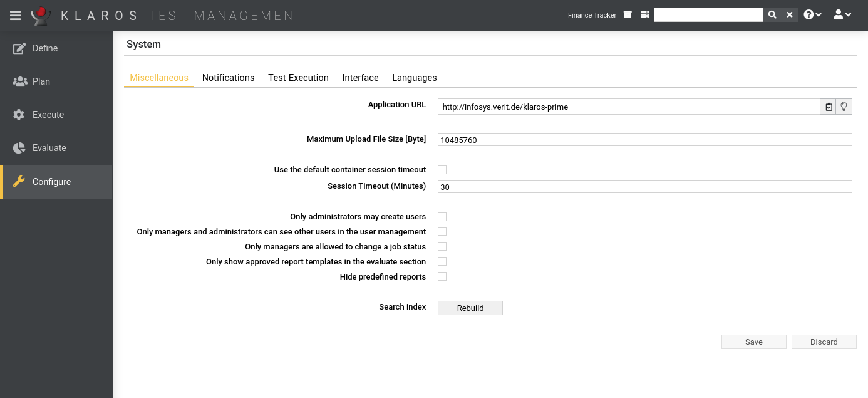Click the Session Timeout minutes field
The height and width of the screenshot is (398, 868).
[x=644, y=187]
